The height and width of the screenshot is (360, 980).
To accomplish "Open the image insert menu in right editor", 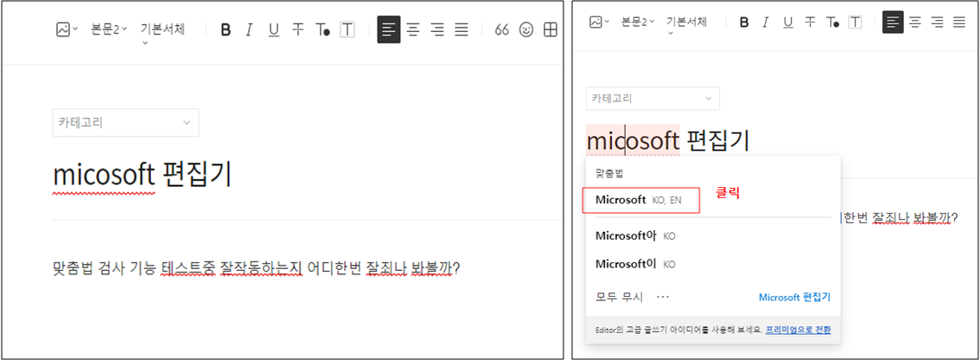I will pos(598,22).
